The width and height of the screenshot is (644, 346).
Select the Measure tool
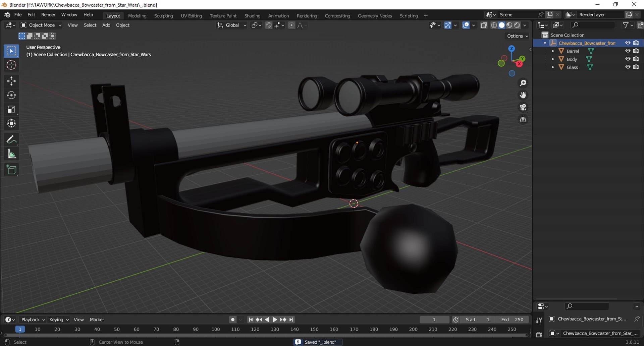click(x=11, y=154)
